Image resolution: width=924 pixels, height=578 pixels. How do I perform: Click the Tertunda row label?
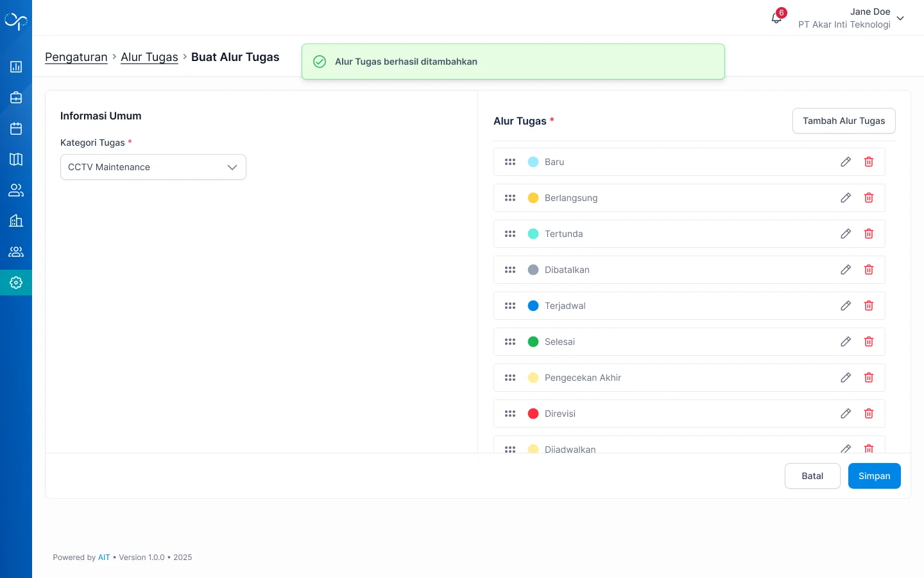[x=564, y=234]
